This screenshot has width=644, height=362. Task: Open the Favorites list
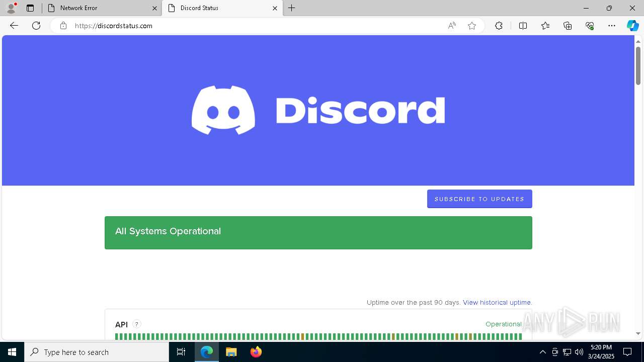pyautogui.click(x=545, y=26)
